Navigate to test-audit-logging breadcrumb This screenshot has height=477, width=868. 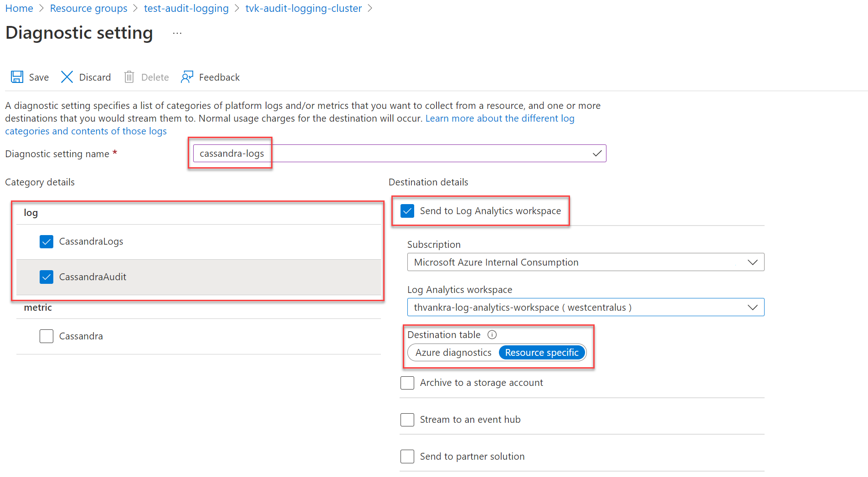pos(186,8)
